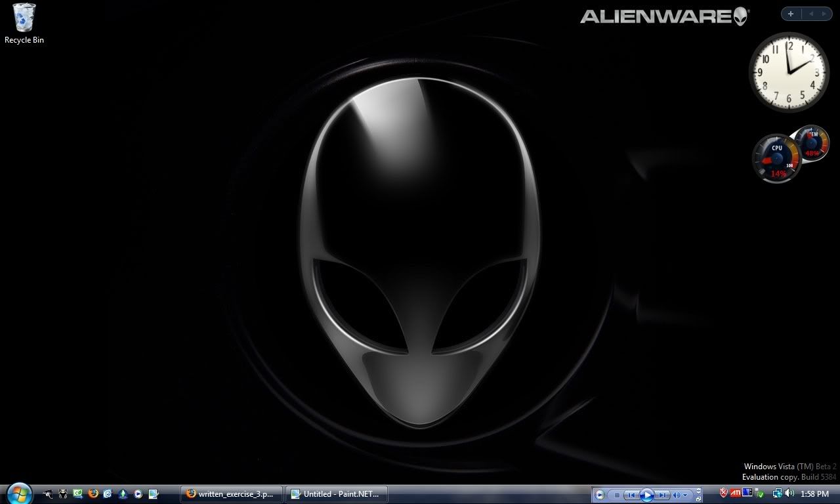
Task: Switch to the Untitled - Paint.NET taskbar window
Action: [x=337, y=494]
